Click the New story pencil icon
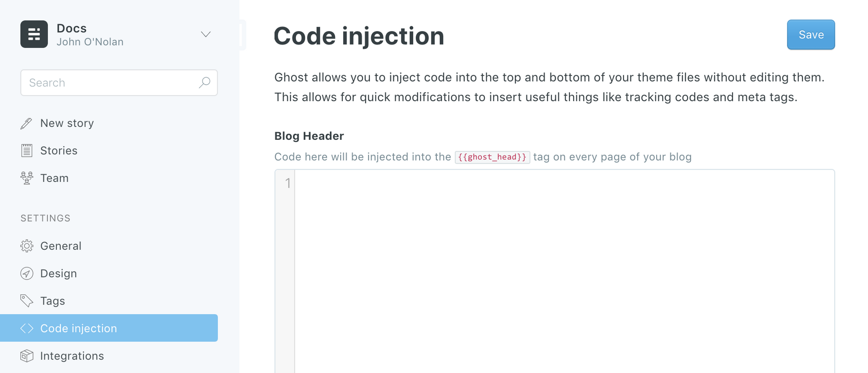The height and width of the screenshot is (373, 868). [x=26, y=123]
